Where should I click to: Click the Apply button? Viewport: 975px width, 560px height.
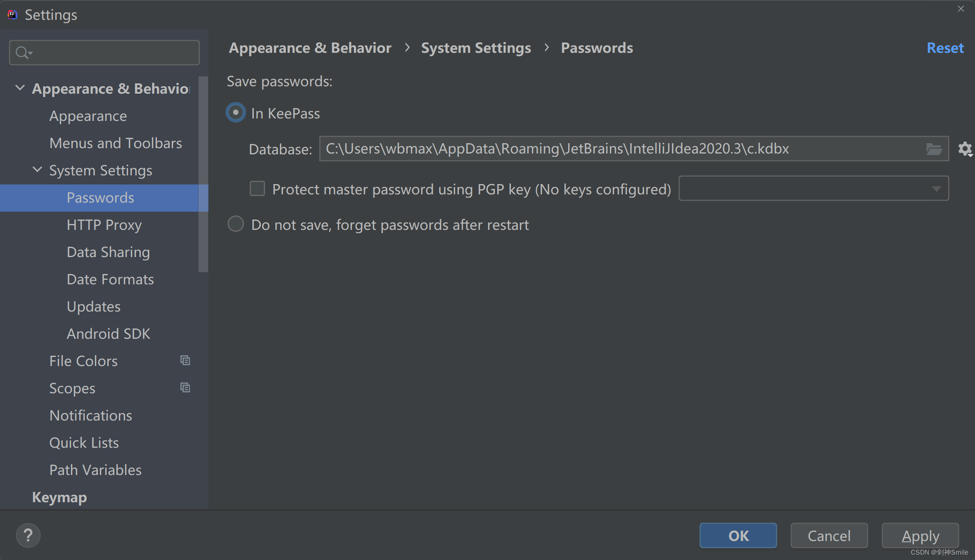pyautogui.click(x=920, y=535)
